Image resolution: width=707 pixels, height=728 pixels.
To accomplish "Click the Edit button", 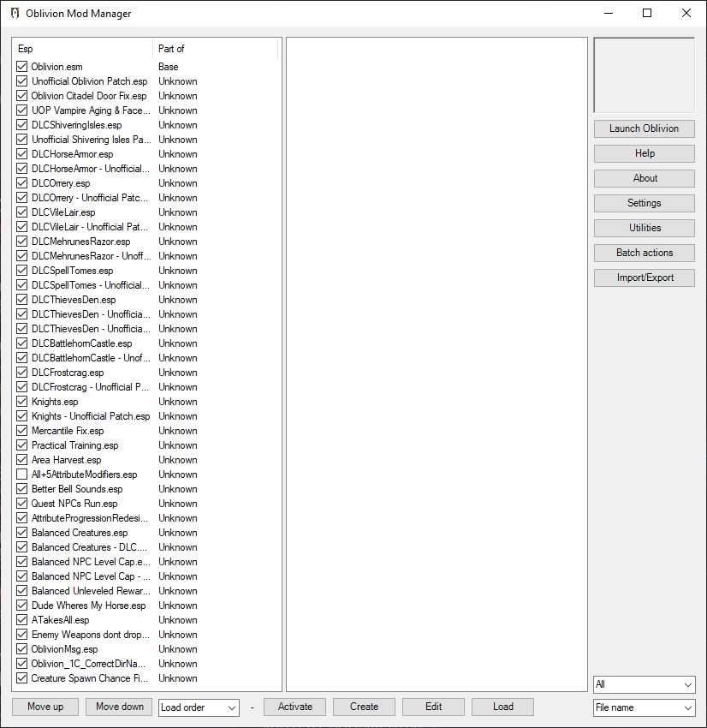I will coord(433,707).
